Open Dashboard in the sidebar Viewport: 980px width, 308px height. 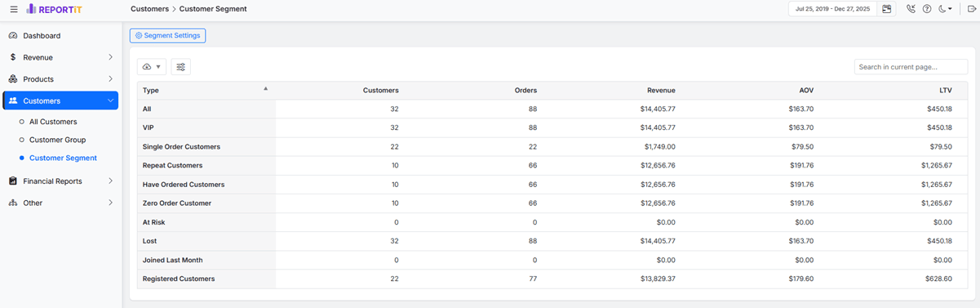pos(61,36)
